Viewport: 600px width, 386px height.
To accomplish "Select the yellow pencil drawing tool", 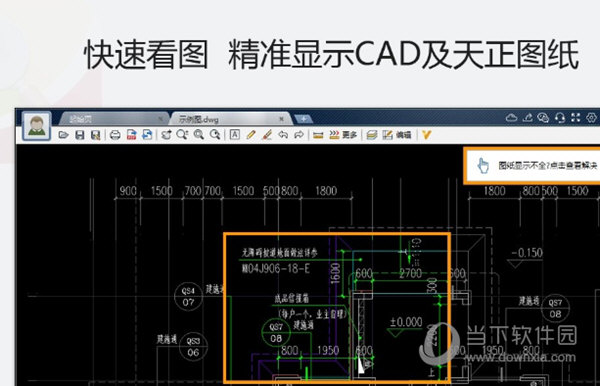I will point(251,135).
